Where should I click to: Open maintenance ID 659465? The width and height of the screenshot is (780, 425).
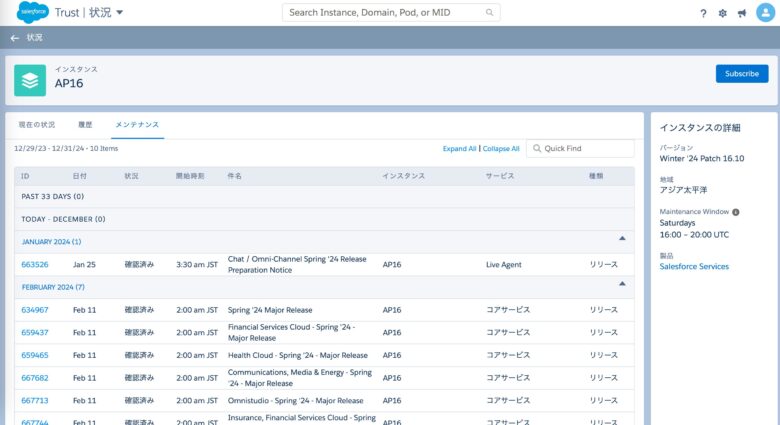coord(35,355)
